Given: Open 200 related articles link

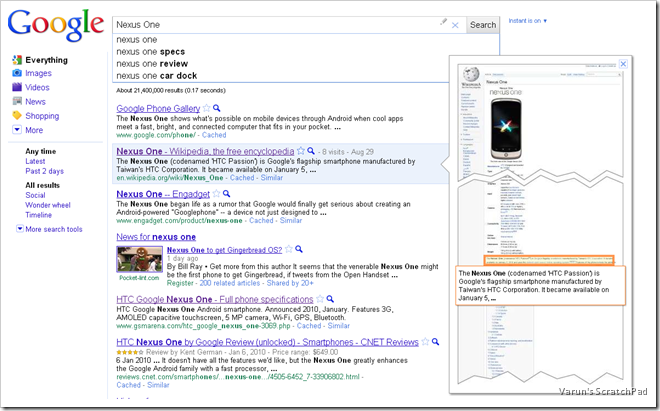Looking at the screenshot, I should 230,283.
